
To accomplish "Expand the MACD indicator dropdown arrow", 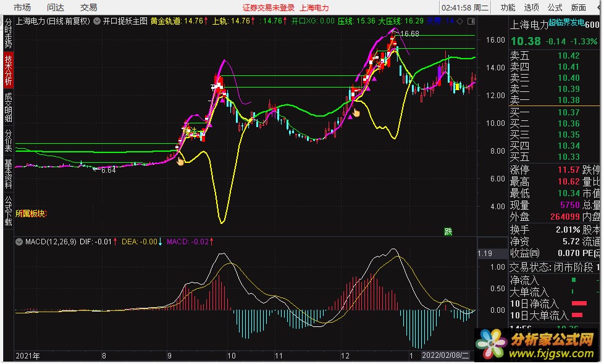I will pos(19,242).
